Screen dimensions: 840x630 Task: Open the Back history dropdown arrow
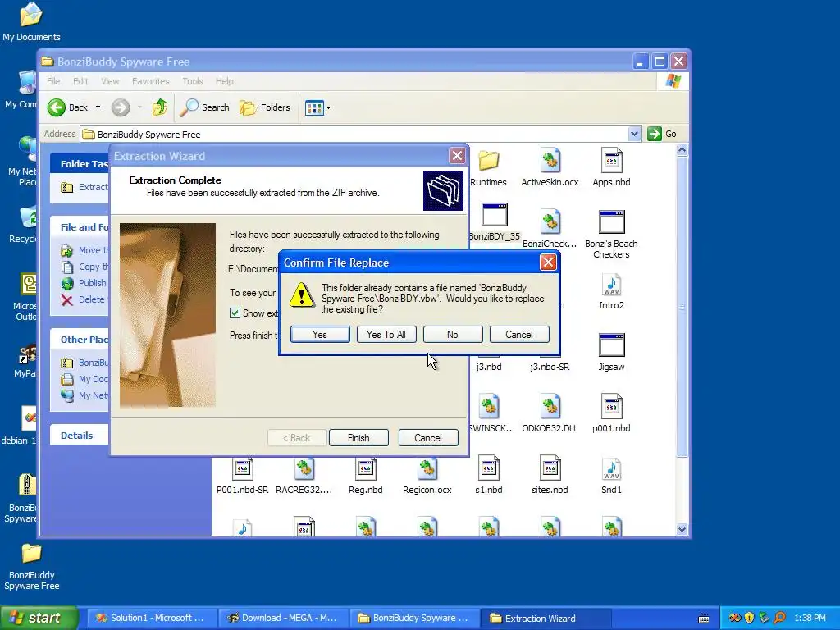click(98, 107)
